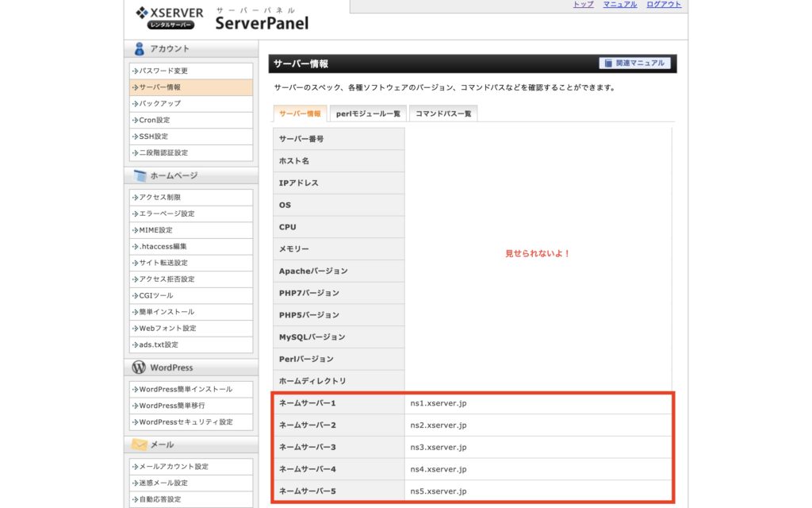Click the アカウント section header
Viewport: 812px width, 508px height.
[x=191, y=48]
